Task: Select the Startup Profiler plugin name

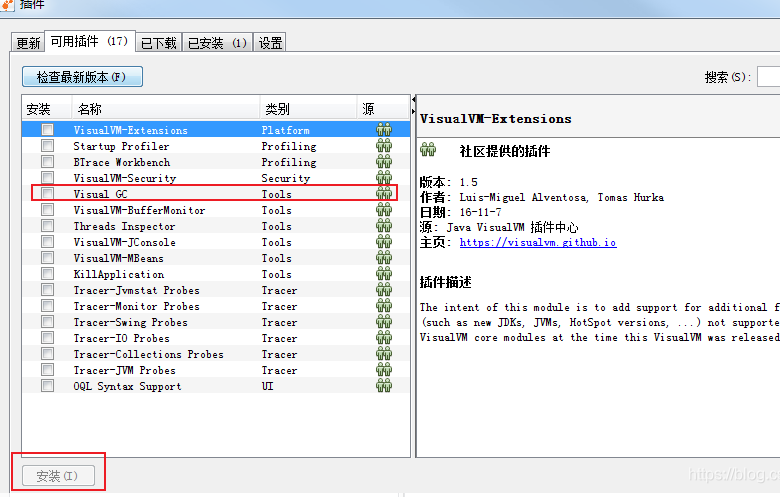Action: pos(121,146)
